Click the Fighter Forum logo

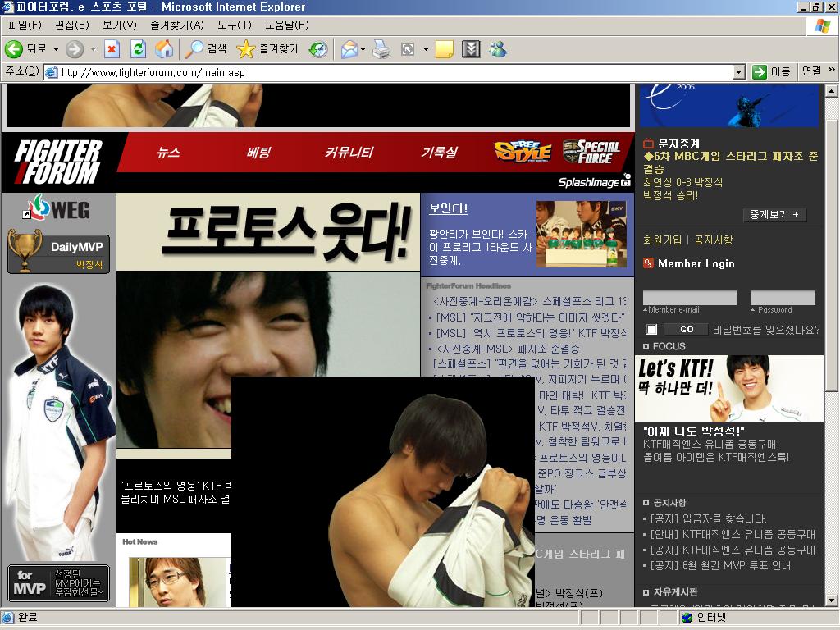tap(58, 162)
